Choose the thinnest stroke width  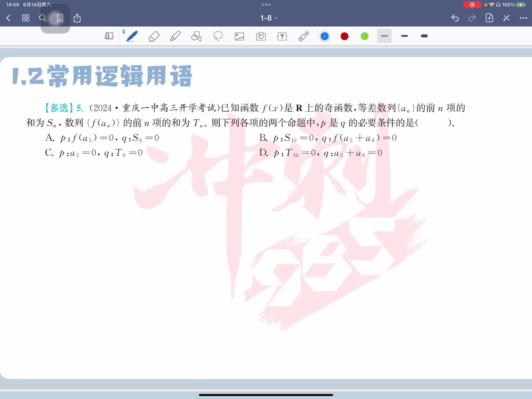[384, 36]
